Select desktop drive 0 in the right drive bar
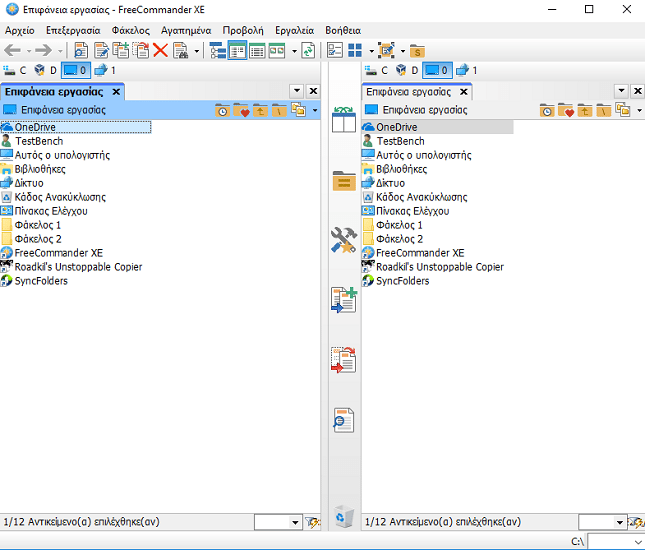This screenshot has width=645, height=550. [x=437, y=70]
